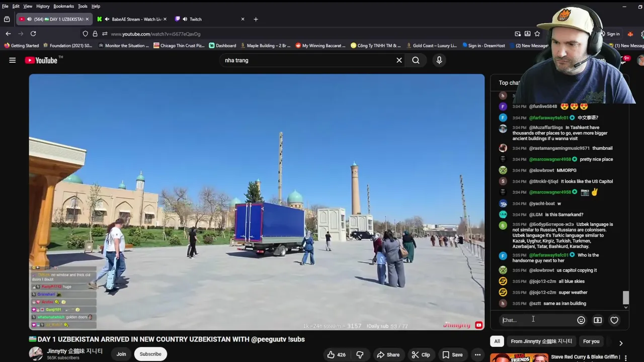644x362 pixels.
Task: Open the Jinnytty channel avatar
Action: coord(36,354)
